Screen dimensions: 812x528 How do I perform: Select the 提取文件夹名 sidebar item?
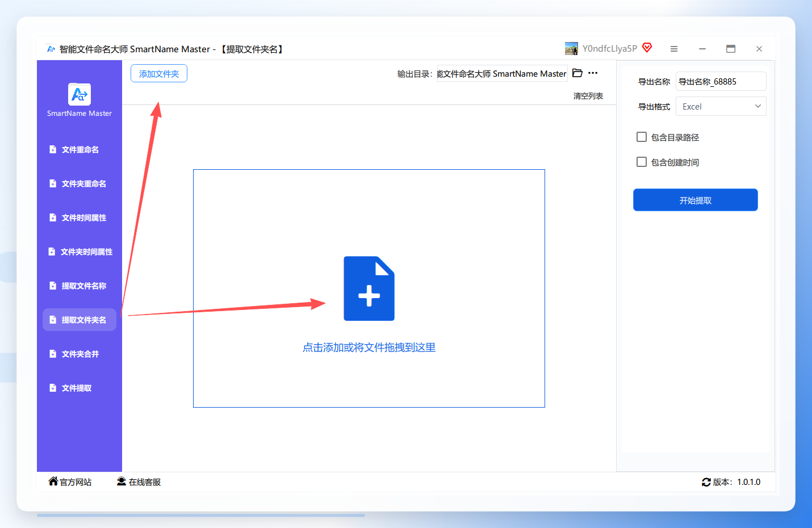[79, 320]
